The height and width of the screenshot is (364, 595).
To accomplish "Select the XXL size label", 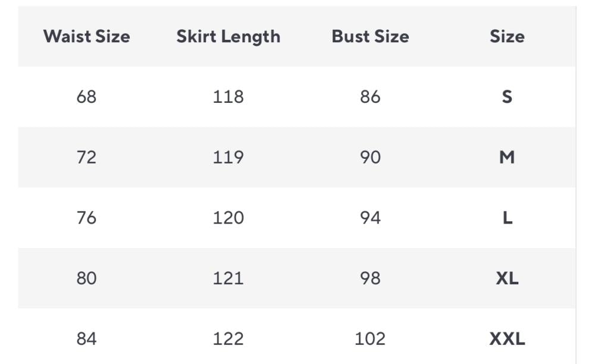I will pos(507,338).
